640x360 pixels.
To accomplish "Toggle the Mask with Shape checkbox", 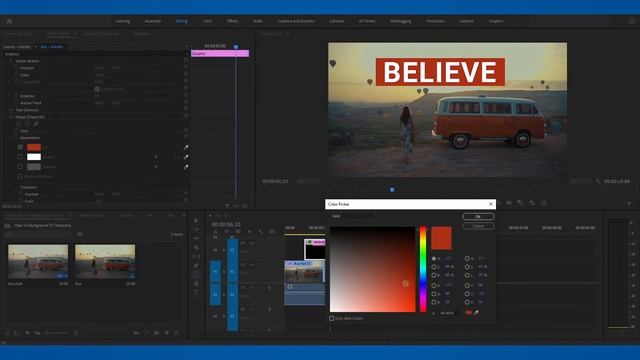I will (x=20, y=176).
